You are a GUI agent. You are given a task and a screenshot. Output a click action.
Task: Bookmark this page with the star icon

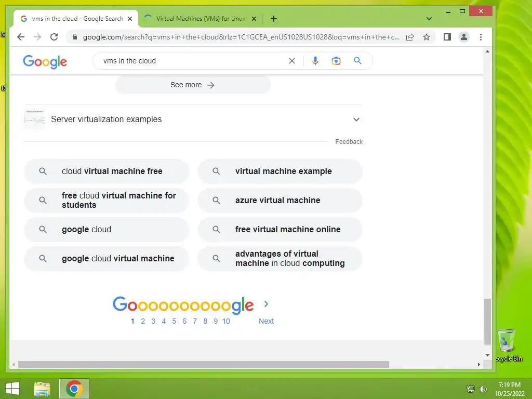427,37
